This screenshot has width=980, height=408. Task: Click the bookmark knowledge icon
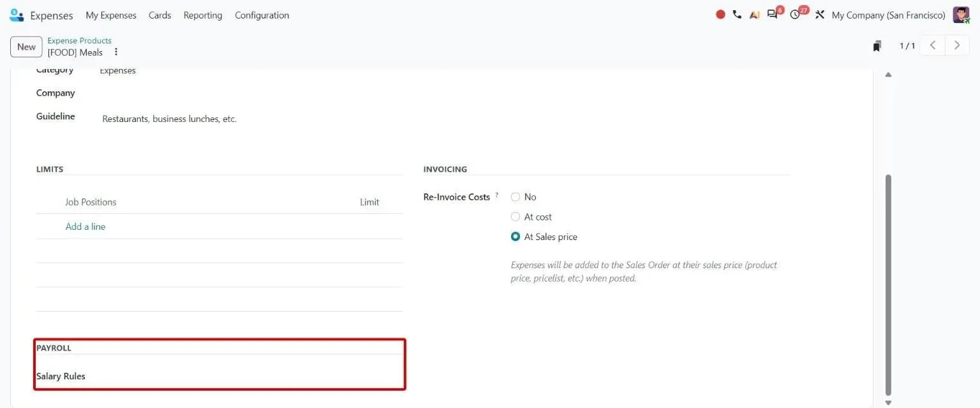tap(877, 46)
